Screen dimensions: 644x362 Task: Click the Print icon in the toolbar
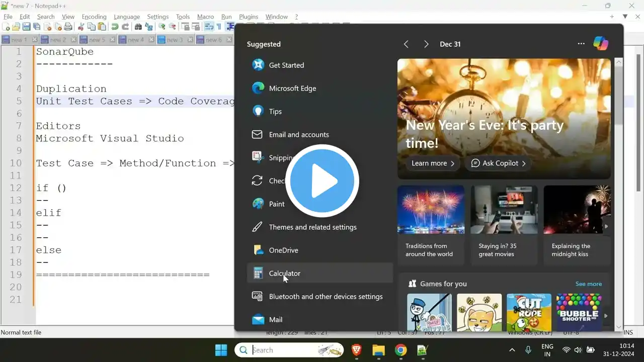(68, 27)
